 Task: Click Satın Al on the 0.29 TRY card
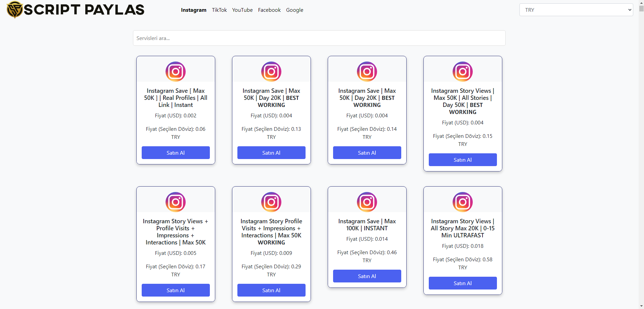coord(271,290)
